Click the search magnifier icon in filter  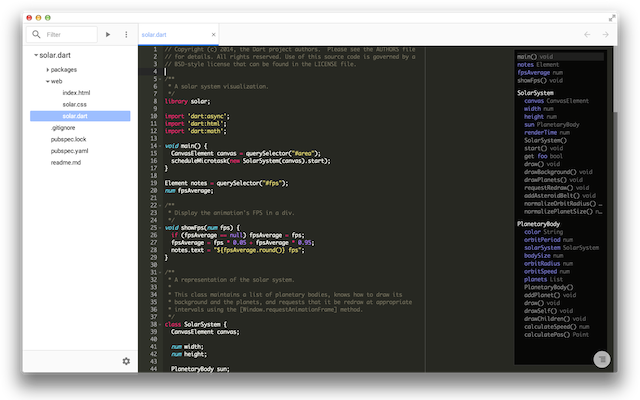click(x=36, y=35)
